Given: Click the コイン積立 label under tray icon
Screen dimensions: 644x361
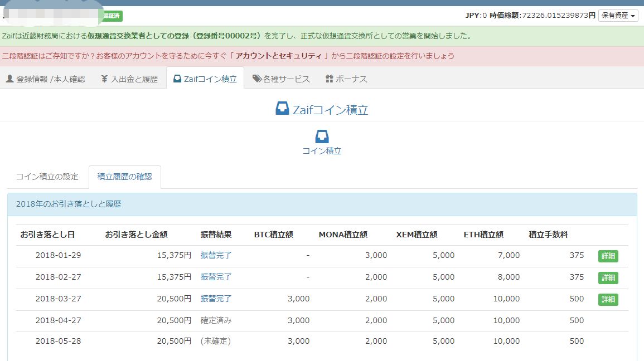Looking at the screenshot, I should pyautogui.click(x=322, y=151).
